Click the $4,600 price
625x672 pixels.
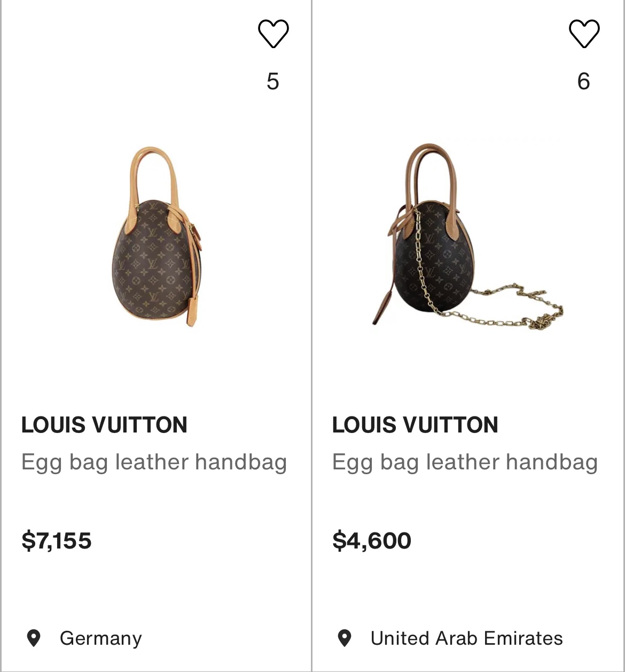pos(372,540)
